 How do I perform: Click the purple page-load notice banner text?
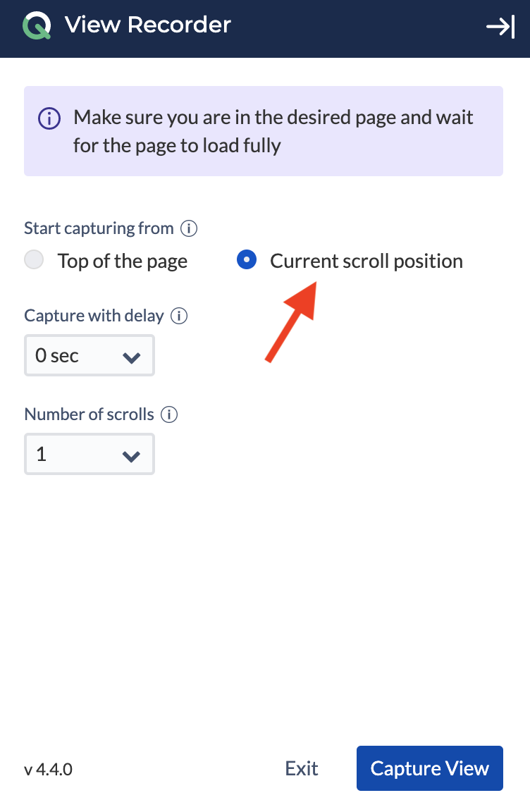pyautogui.click(x=273, y=132)
